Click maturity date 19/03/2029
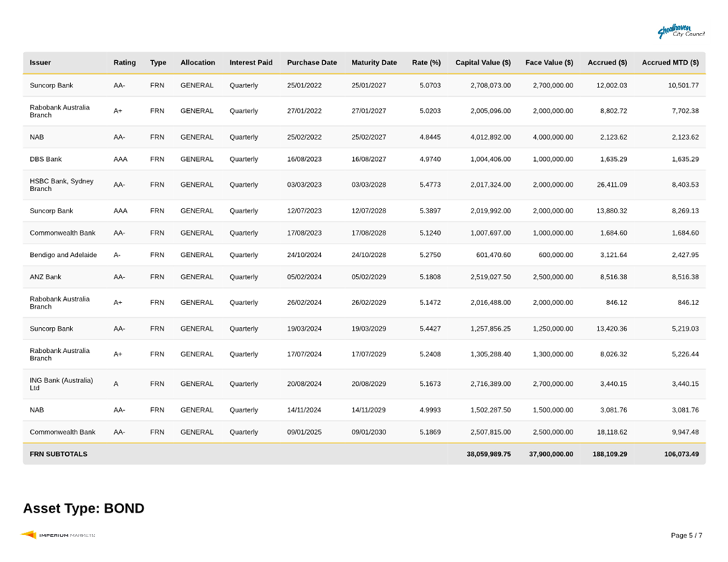 point(368,329)
